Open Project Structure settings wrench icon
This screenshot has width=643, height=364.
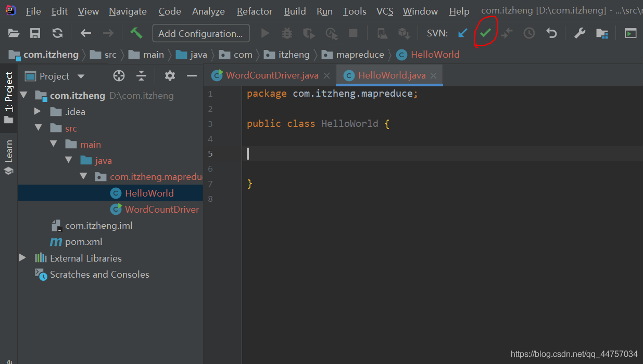(x=579, y=33)
